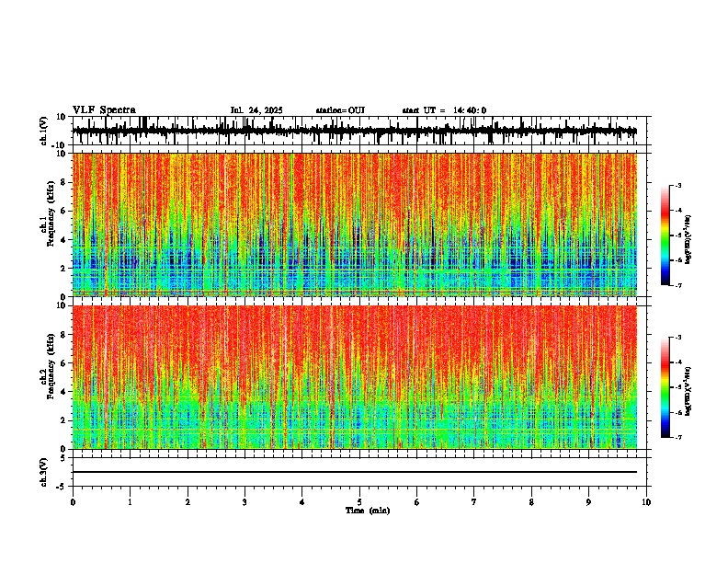Click the ch.1 "Frequency (kHz)" axis label
Viewport: 728px width, 563px height.
click(51, 214)
